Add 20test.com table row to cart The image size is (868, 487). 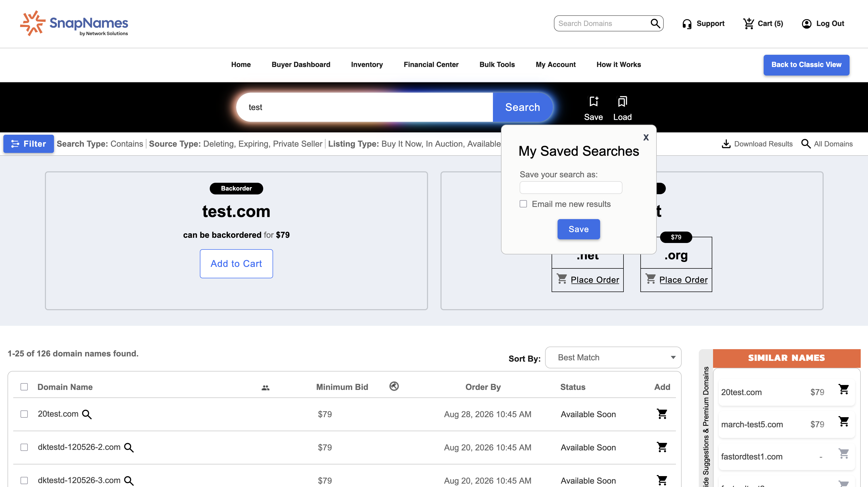click(x=662, y=414)
